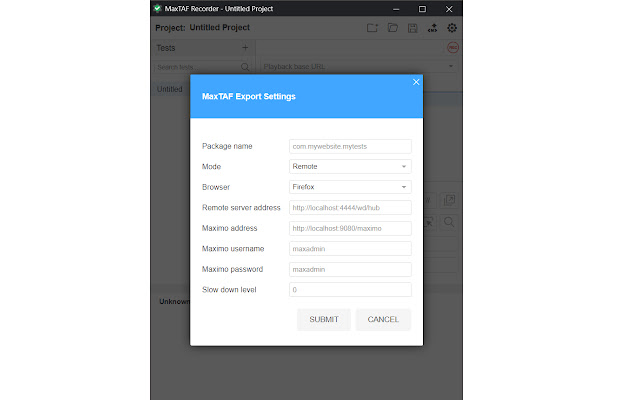Close the MaxTAF Recorder window

449,9
